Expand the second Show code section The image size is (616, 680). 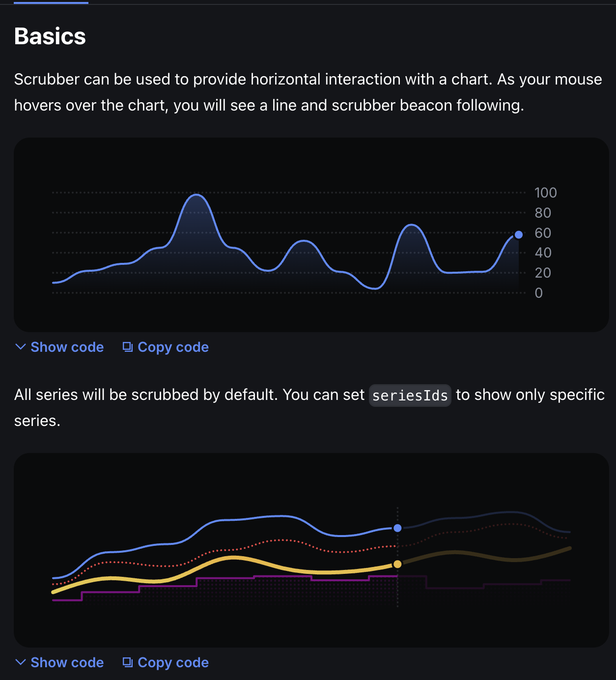pyautogui.click(x=66, y=663)
